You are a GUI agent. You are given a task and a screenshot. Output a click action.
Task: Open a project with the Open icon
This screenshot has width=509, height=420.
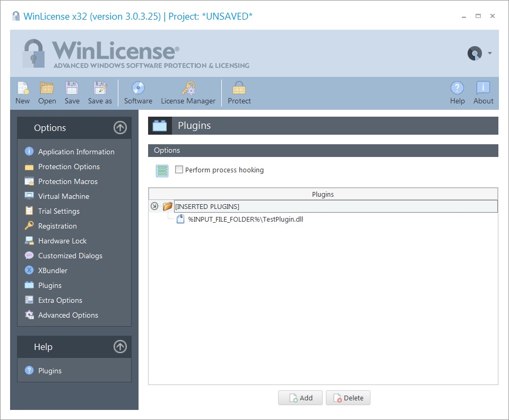tap(47, 93)
